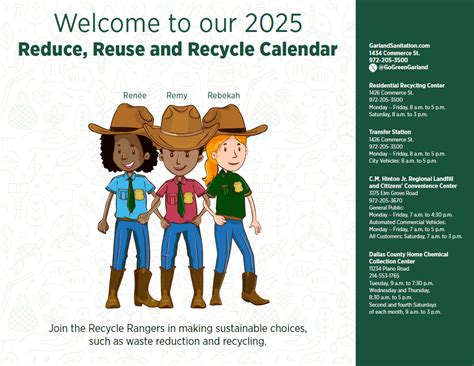The width and height of the screenshot is (474, 366).
Task: Click 'City Vehicles: 8 a.m. to 5 p.m.' line
Action: click(403, 161)
